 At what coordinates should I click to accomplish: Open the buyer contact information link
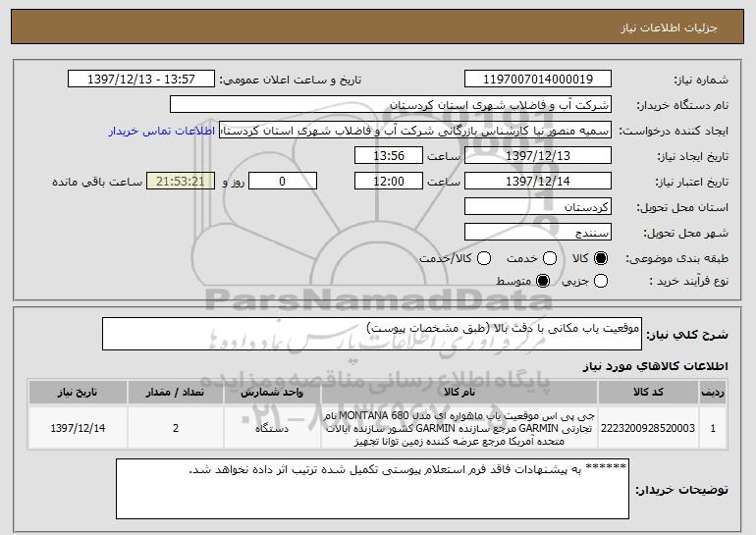click(162, 131)
